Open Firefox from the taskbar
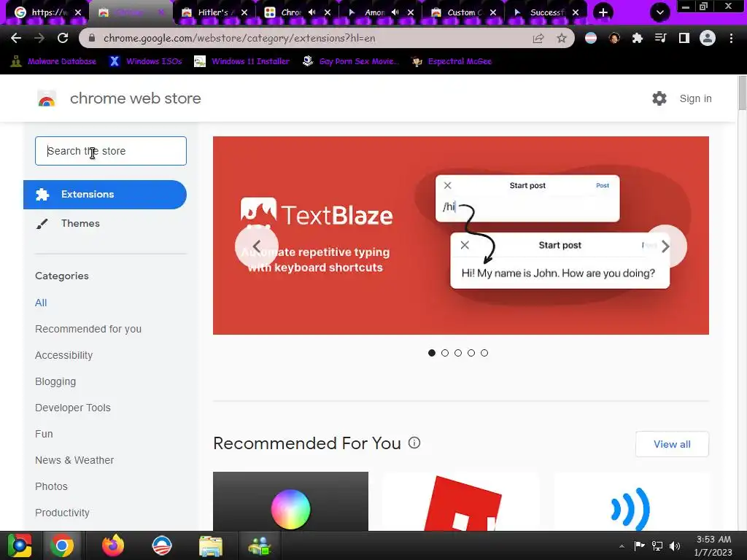 [113, 545]
